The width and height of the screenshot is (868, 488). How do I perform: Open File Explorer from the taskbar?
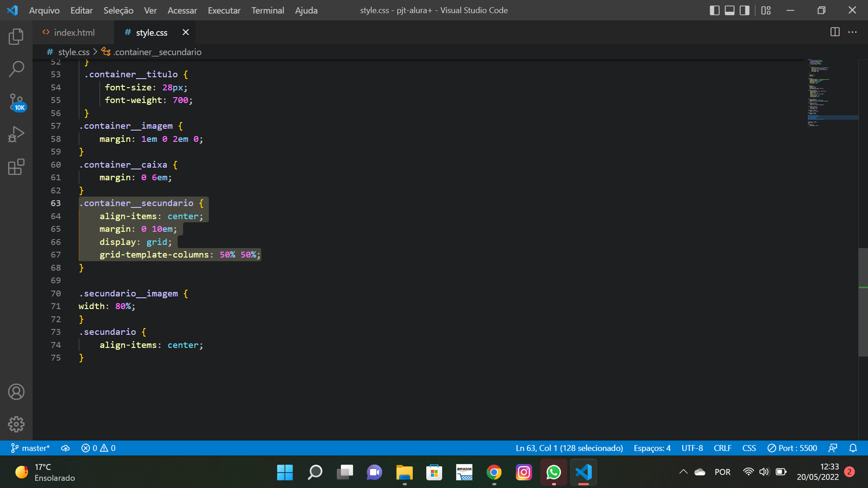pos(404,473)
